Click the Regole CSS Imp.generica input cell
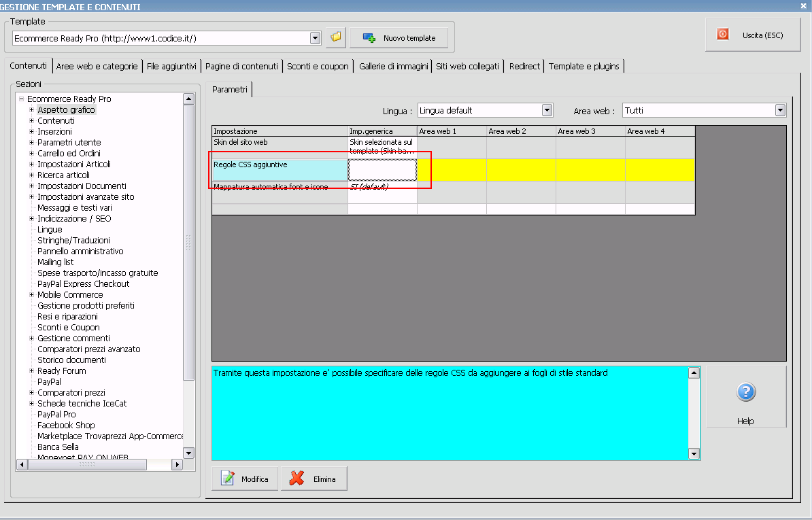Image resolution: width=812 pixels, height=520 pixels. [x=382, y=170]
